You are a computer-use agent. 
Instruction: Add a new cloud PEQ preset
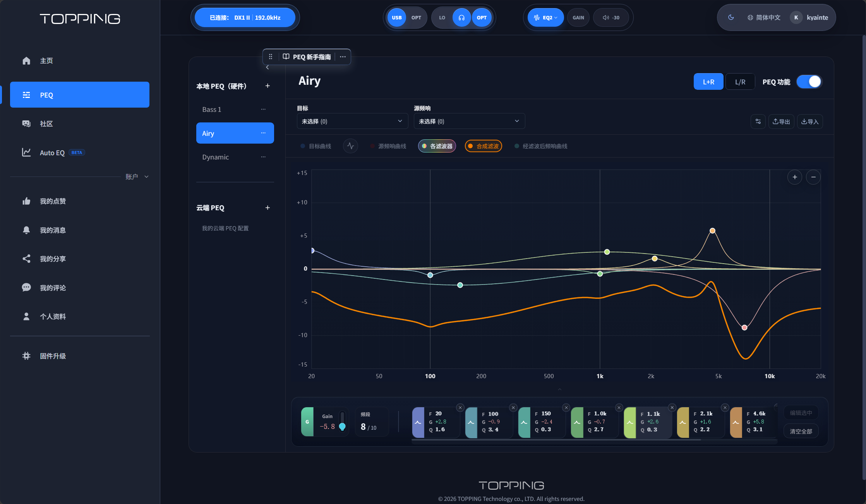tap(268, 208)
